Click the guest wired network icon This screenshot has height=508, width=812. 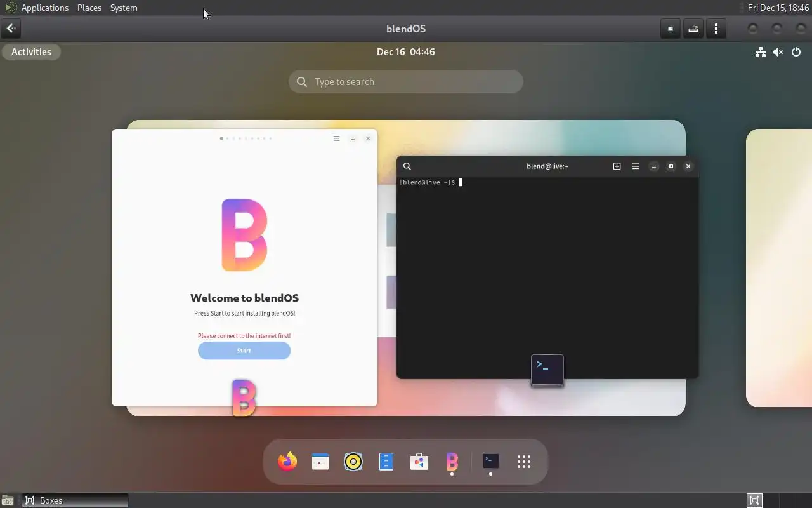[760, 52]
